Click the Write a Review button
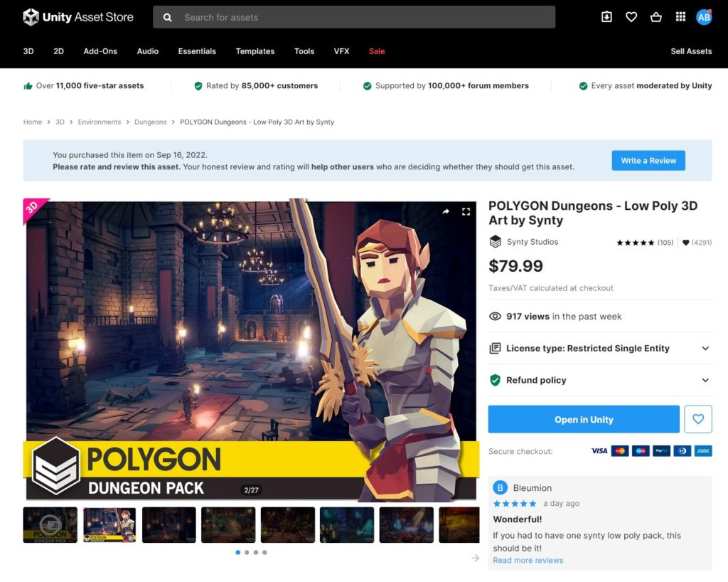728x582 pixels. (x=648, y=161)
